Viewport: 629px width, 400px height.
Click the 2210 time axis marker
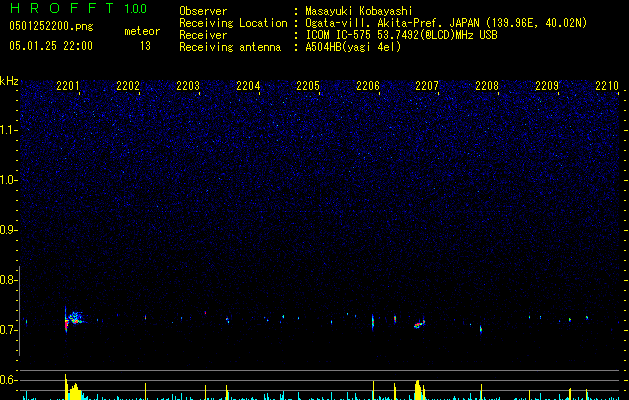coord(607,85)
